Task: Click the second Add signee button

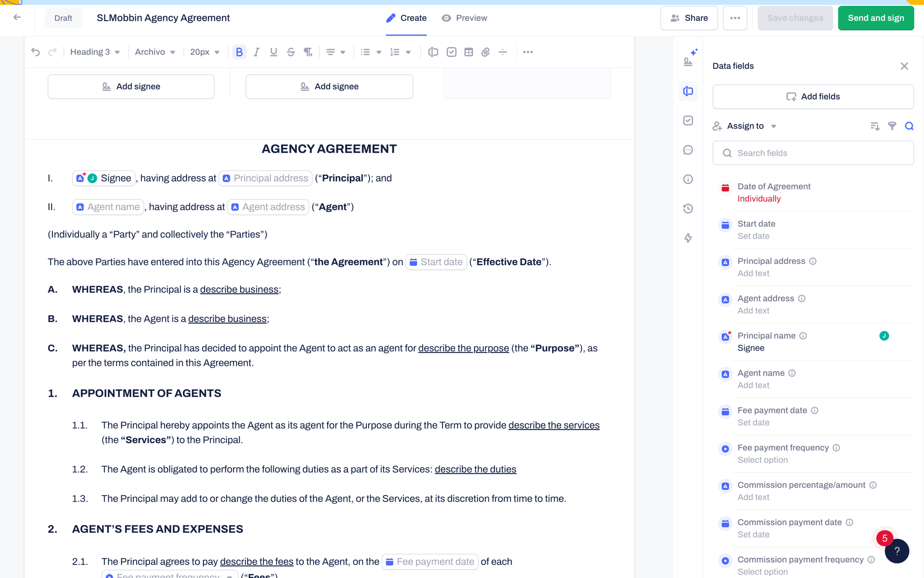Action: tap(329, 87)
